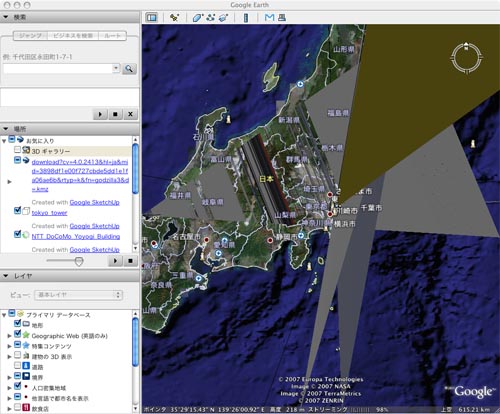Image resolution: width=500 pixels, height=414 pixels.
Task: Click the 3D ギャラリー icon
Action: click(x=26, y=150)
